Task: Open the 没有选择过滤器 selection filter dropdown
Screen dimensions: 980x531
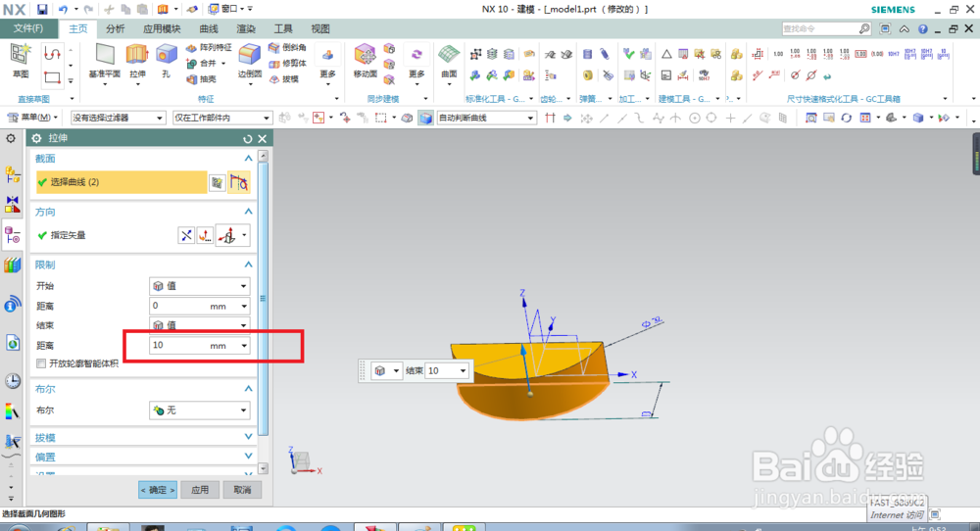Action: [119, 119]
